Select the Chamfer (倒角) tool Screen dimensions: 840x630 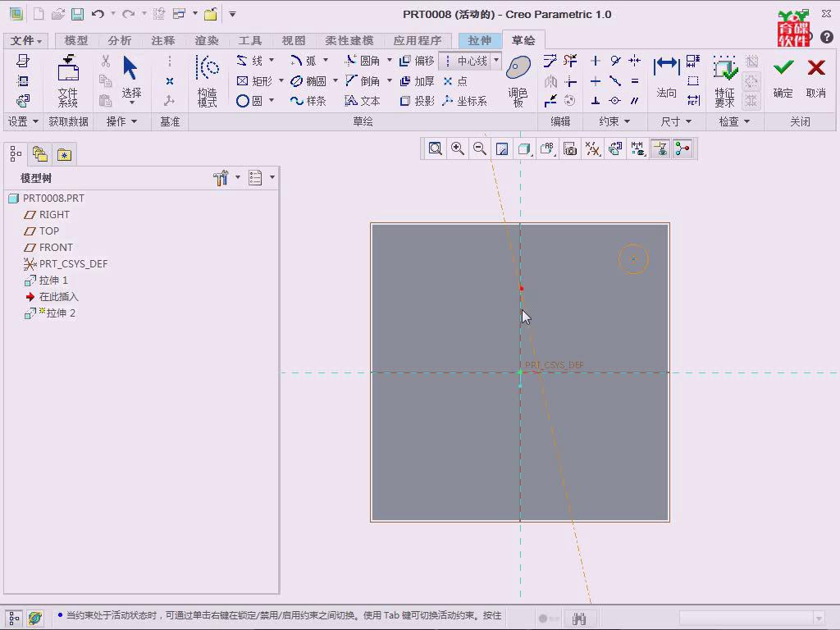(362, 81)
